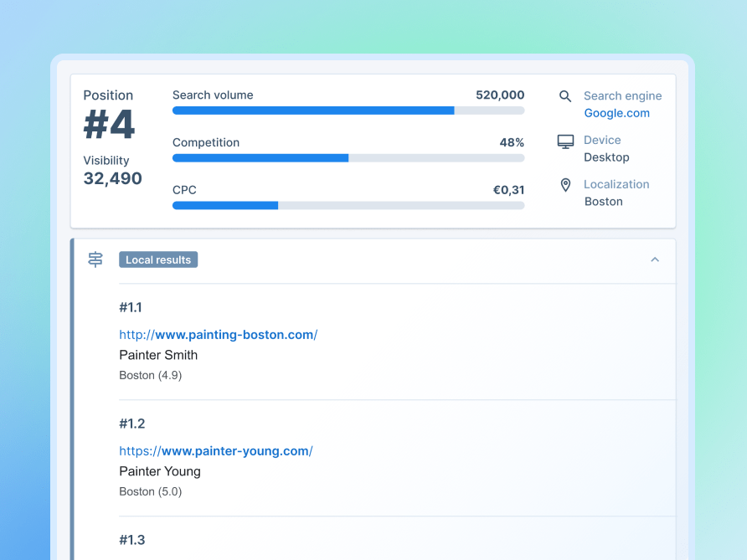Click the Localization map pin icon

565,185
